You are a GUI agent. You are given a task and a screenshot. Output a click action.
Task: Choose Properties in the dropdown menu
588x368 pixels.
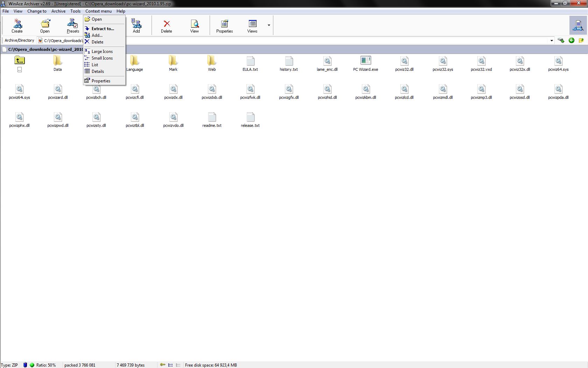(104, 81)
